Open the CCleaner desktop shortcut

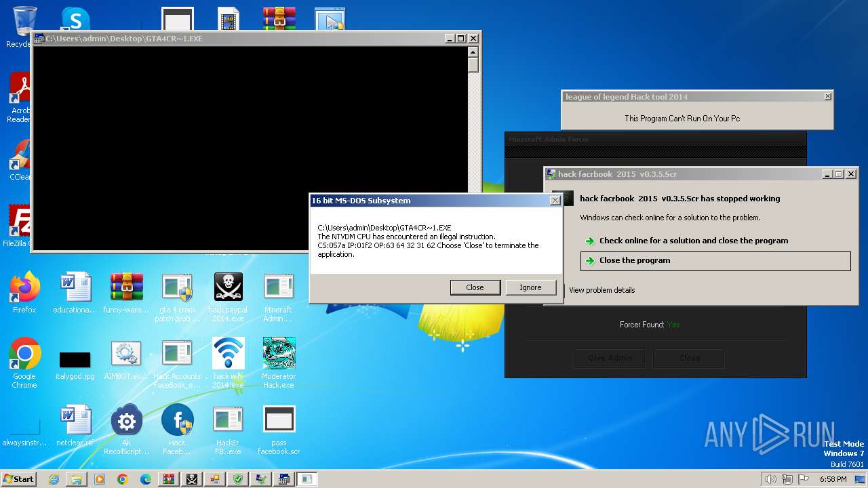(19, 160)
